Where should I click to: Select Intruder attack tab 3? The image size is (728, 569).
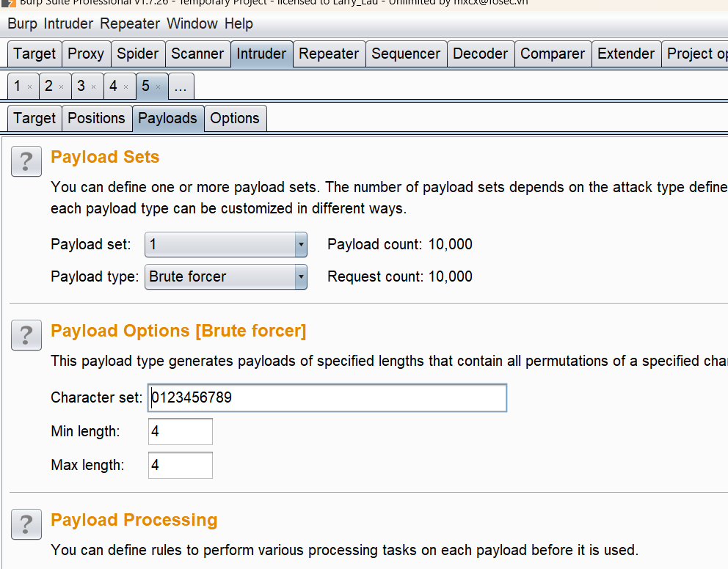[x=81, y=86]
